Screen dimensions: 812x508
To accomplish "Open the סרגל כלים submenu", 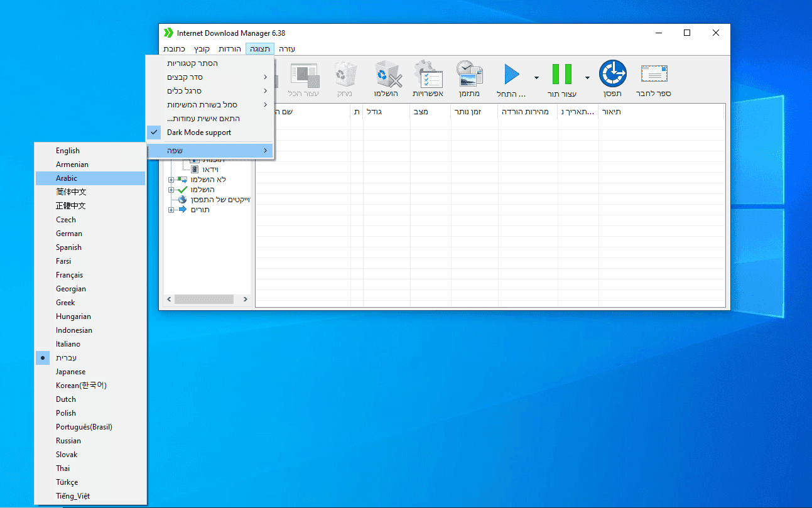I will 210,91.
